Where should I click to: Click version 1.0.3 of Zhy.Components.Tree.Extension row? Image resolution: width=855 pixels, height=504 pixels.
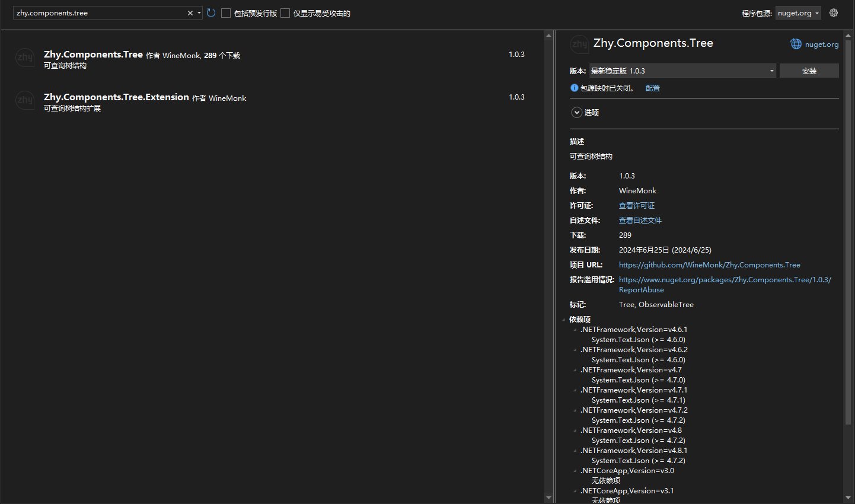click(516, 97)
